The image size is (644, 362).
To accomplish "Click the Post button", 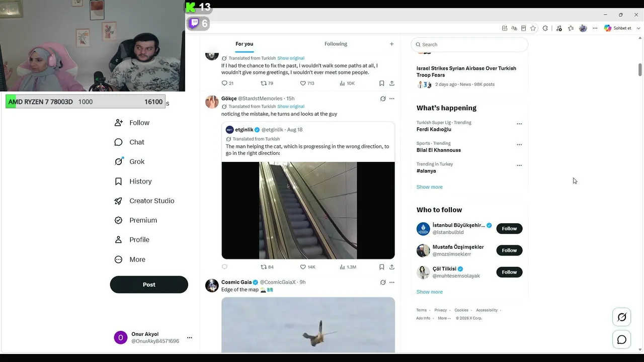I will point(149,285).
